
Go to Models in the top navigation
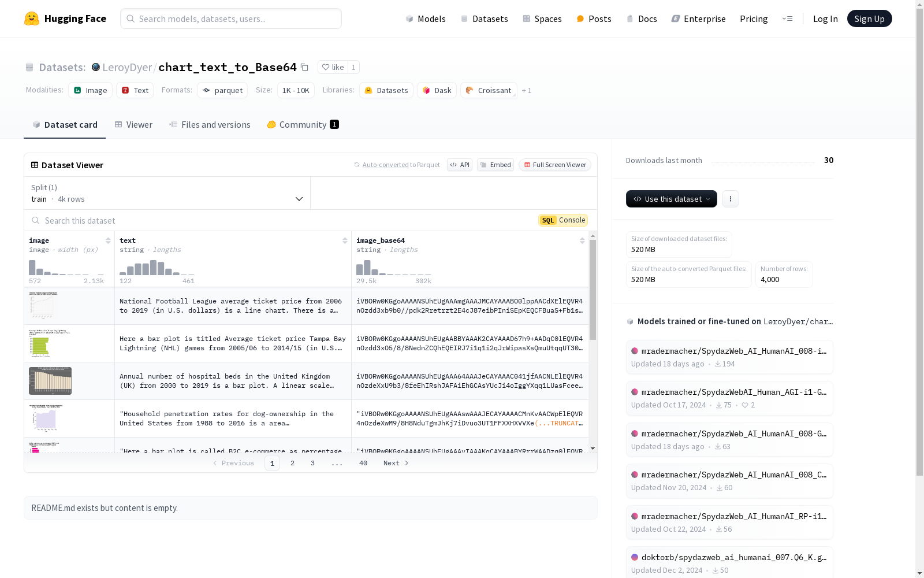pos(426,18)
